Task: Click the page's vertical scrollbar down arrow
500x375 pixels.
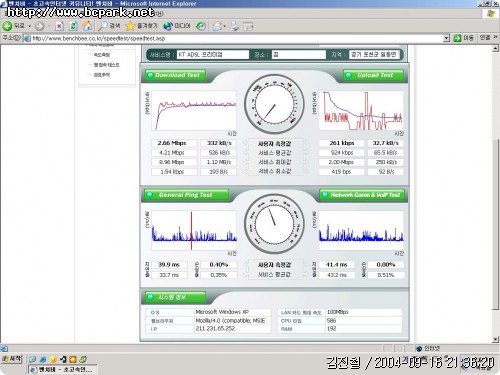Action: (496, 339)
